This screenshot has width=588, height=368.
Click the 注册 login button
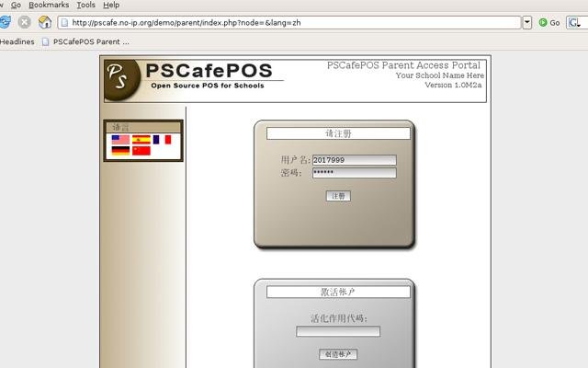pyautogui.click(x=338, y=196)
